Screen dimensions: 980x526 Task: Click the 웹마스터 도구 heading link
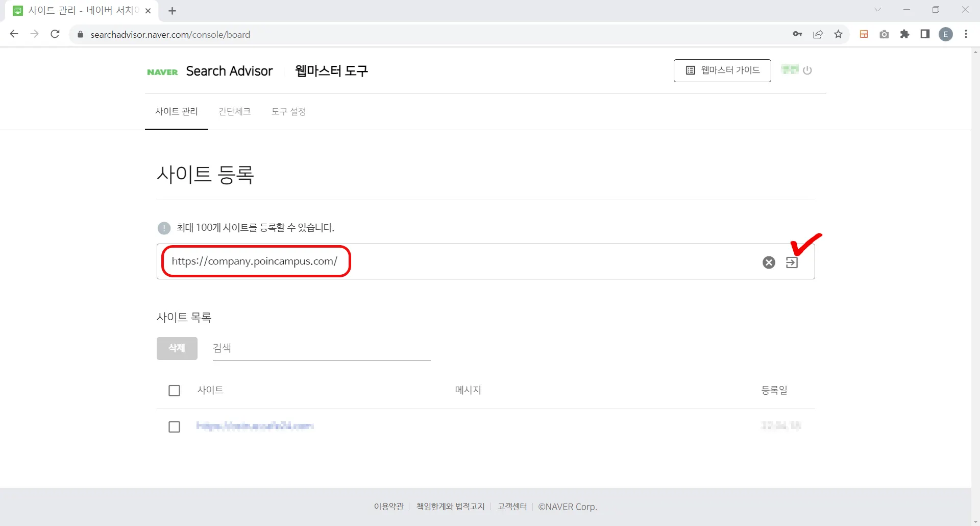click(x=331, y=71)
